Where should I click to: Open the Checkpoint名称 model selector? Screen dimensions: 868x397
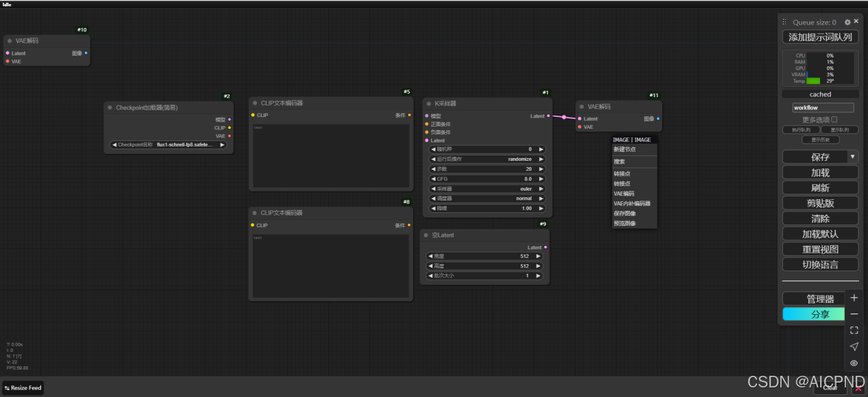pos(168,144)
